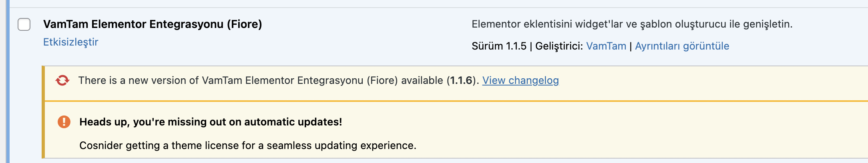Click the orange exclamation warning icon
The width and height of the screenshot is (868, 163).
point(64,122)
